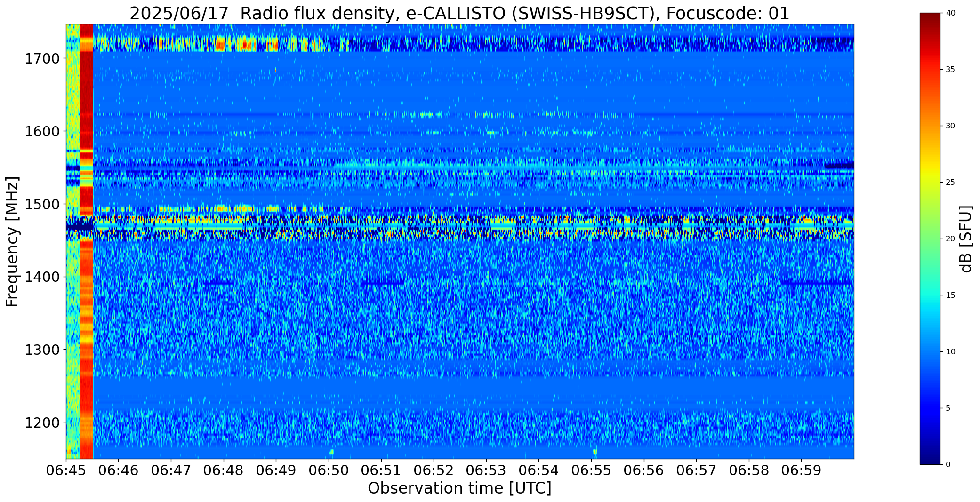The image size is (980, 502).
Task: Click the 06:50 time tick label
Action: [x=329, y=470]
